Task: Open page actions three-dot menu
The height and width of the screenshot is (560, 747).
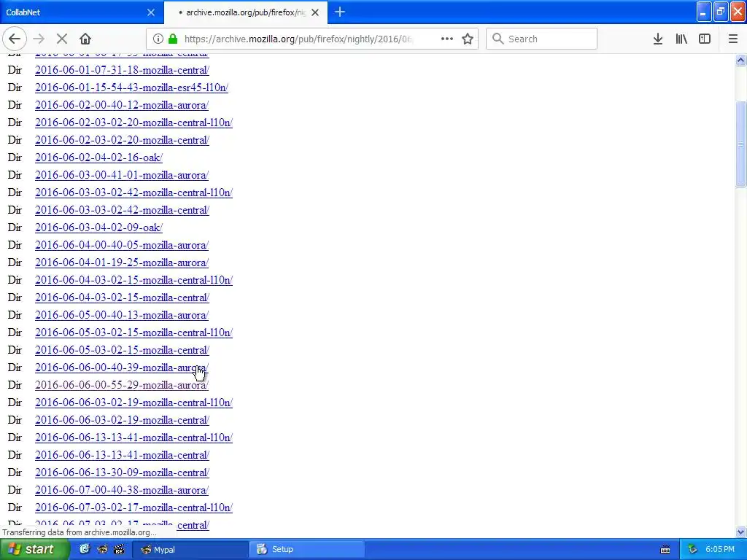Action: tap(447, 39)
